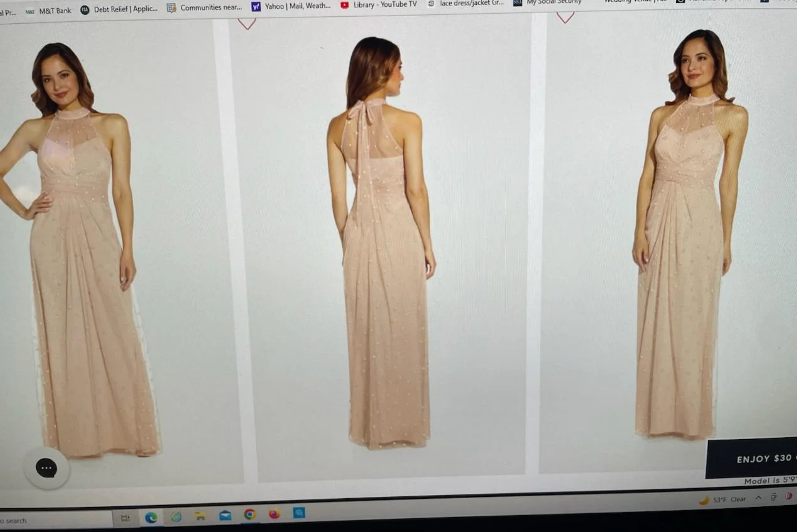Expand the hidden system tray icons
797x532 pixels.
[758, 498]
